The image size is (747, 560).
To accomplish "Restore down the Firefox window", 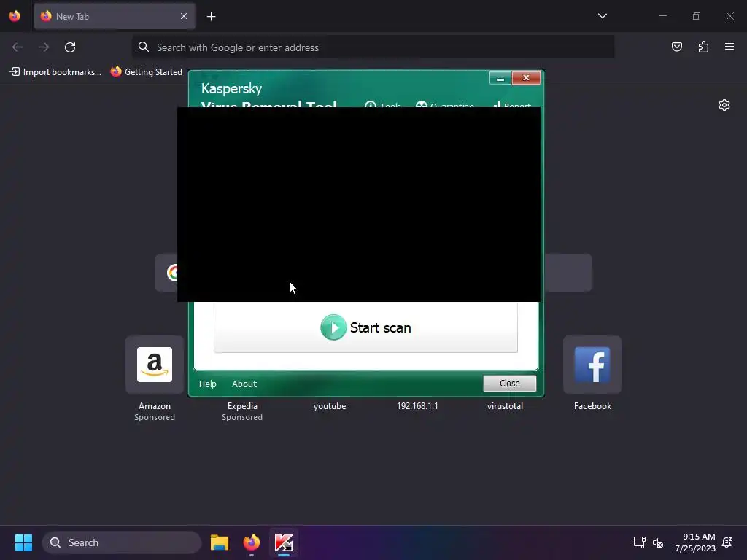I will [697, 16].
